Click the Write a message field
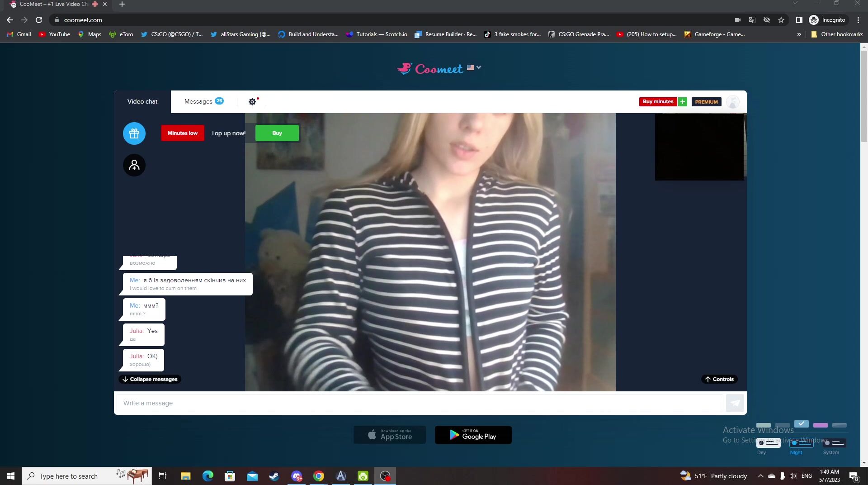Viewport: 868px width, 485px height. coord(420,403)
